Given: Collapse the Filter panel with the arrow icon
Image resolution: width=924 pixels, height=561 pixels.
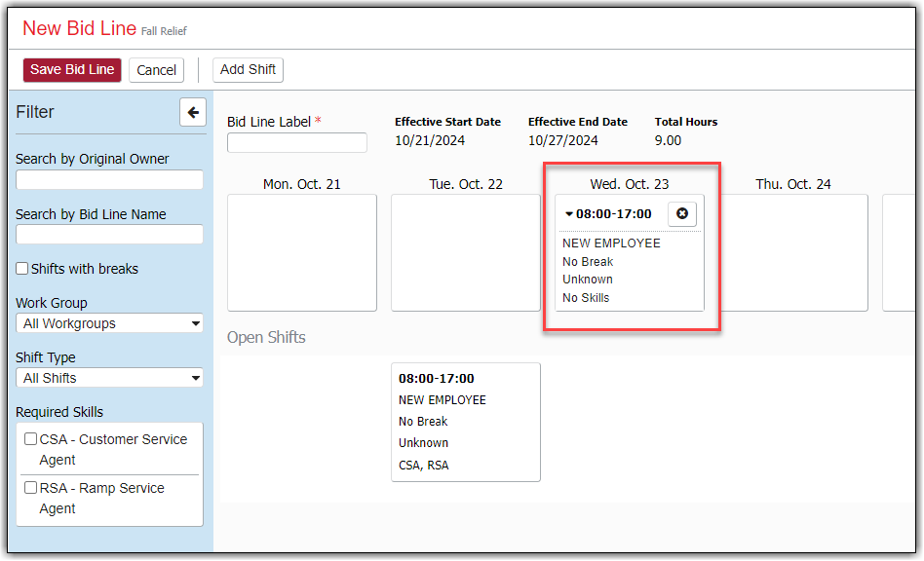Looking at the screenshot, I should click(x=193, y=113).
